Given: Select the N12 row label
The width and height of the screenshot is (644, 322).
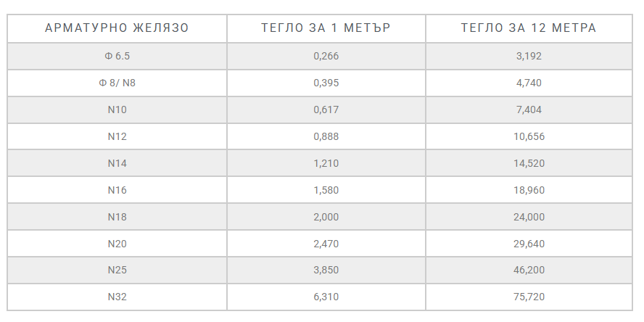Looking at the screenshot, I should pos(117,136).
